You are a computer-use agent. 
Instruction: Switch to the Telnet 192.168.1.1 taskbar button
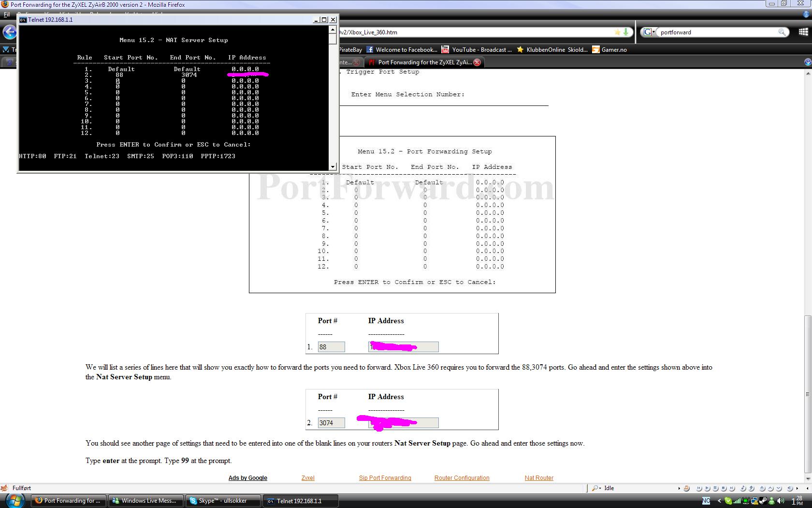coord(300,501)
